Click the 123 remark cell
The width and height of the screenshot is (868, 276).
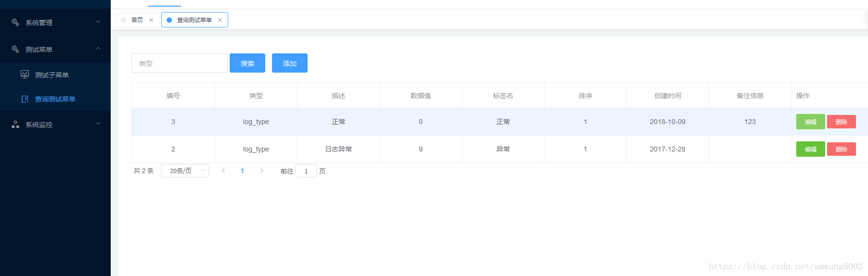tap(750, 122)
